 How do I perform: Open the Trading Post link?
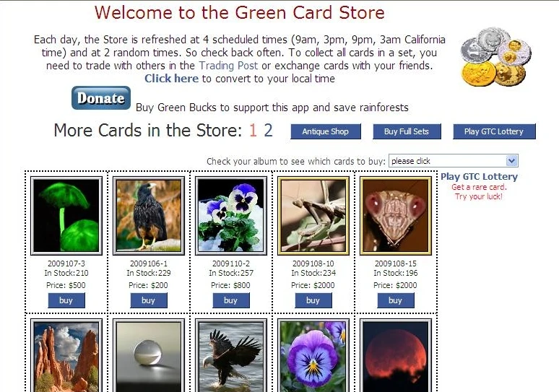228,66
